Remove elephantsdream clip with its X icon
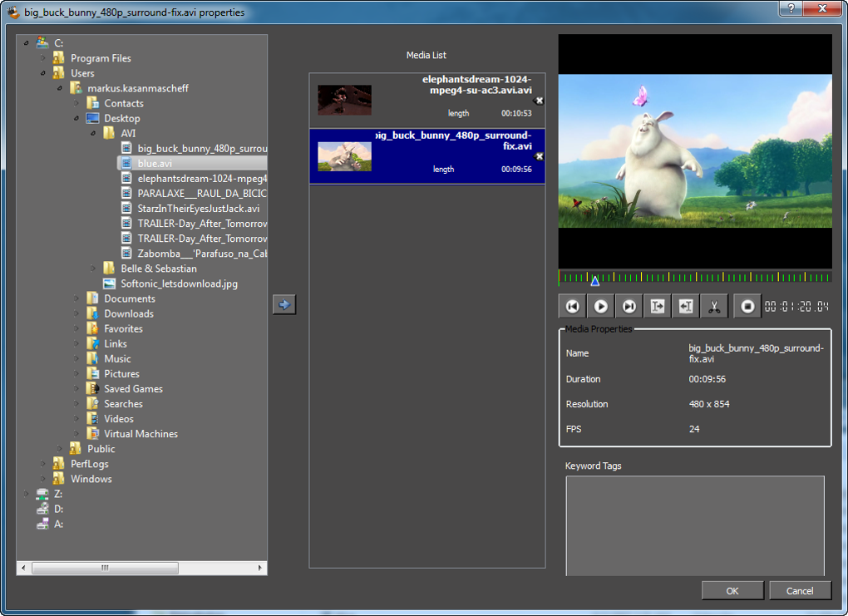Image resolution: width=848 pixels, height=616 pixels. click(x=538, y=101)
